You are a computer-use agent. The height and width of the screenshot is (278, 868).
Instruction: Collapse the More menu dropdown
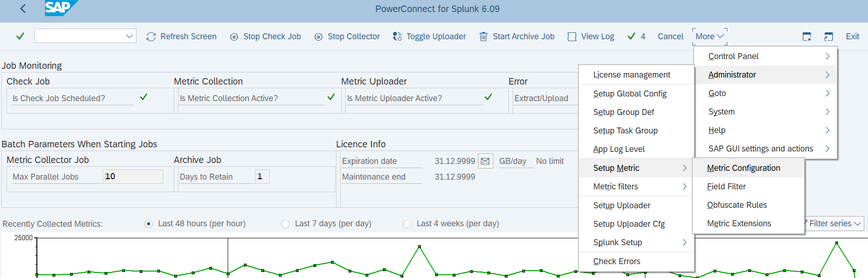click(x=709, y=36)
